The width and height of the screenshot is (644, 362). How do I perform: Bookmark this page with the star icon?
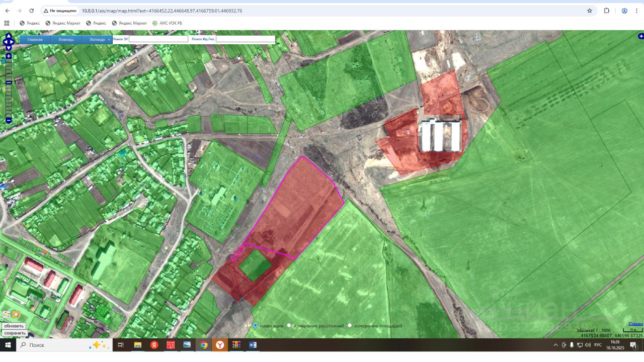tap(590, 11)
